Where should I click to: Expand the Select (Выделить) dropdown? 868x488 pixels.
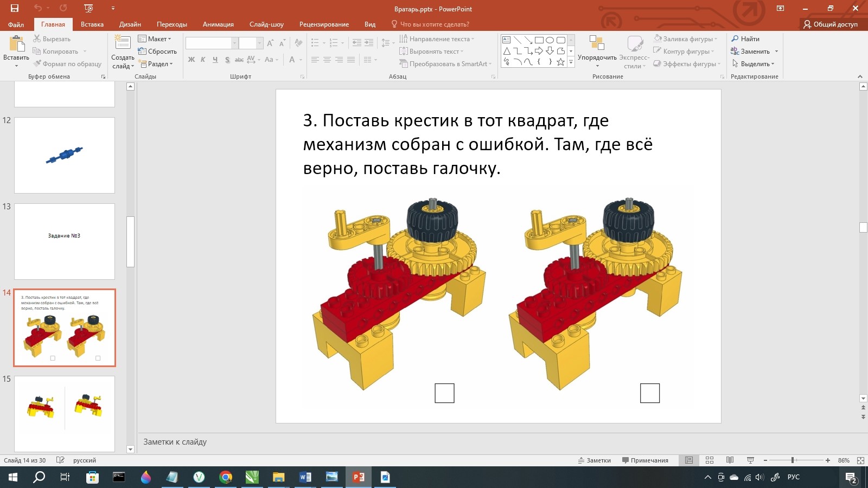(x=754, y=64)
